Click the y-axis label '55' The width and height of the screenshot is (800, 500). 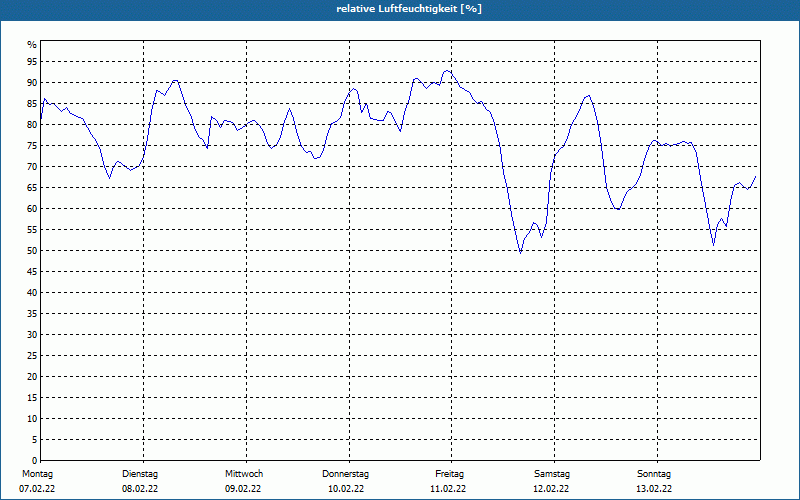[x=32, y=230]
